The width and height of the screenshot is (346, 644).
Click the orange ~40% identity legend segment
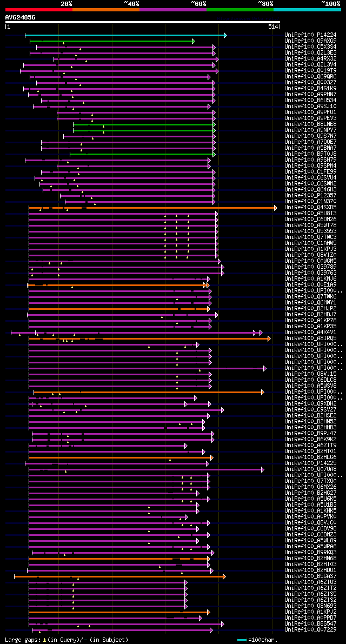[106, 9]
